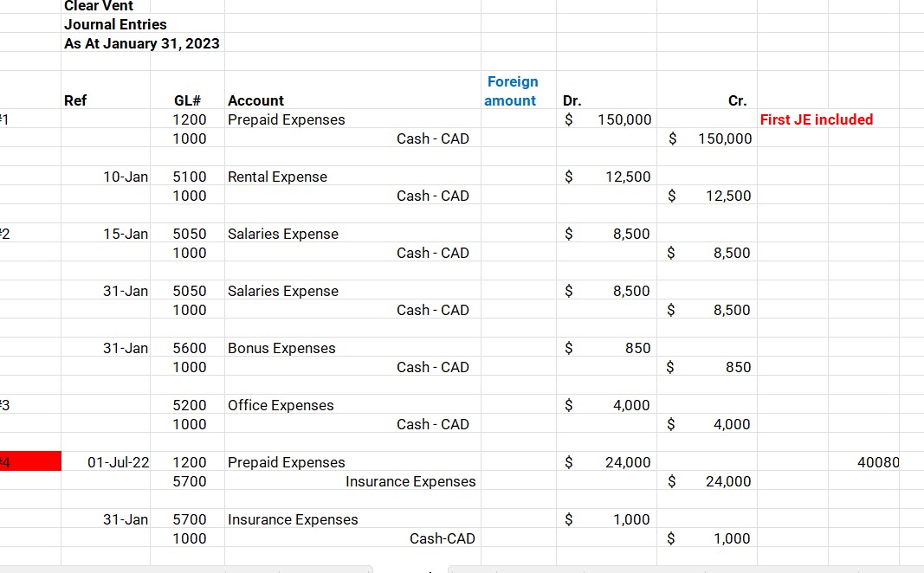This screenshot has height=573, width=924.
Task: Select the 01-Jul-22 date cell
Action: [x=106, y=462]
